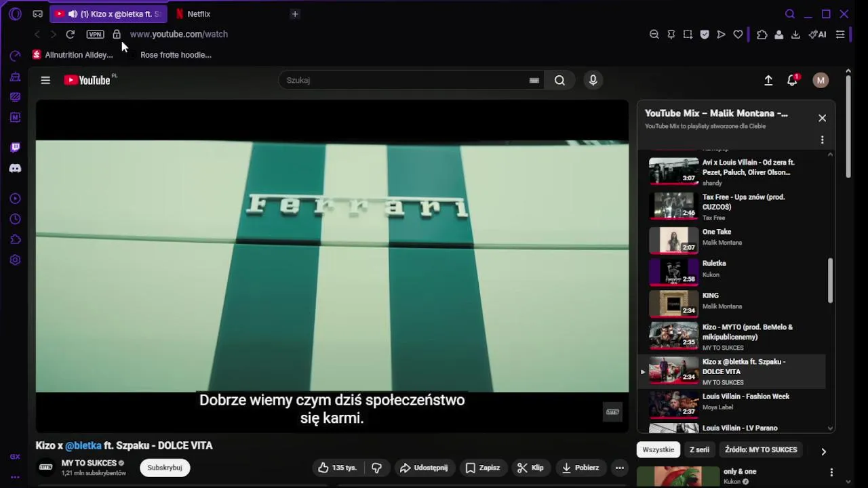This screenshot has width=868, height=488.
Task: Click the address bar URL
Action: [x=179, y=34]
